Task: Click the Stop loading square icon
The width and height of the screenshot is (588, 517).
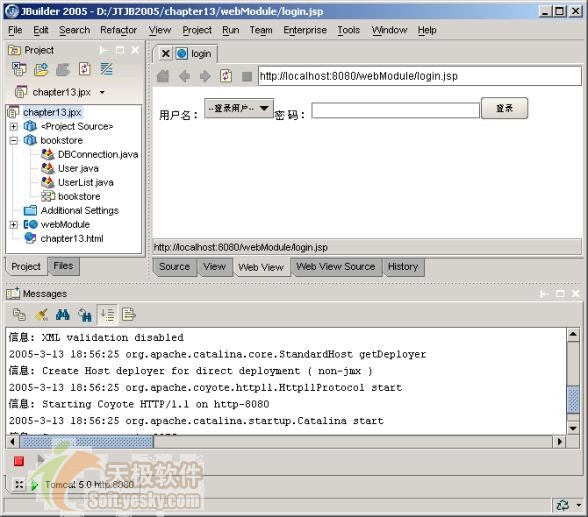Action: point(247,77)
